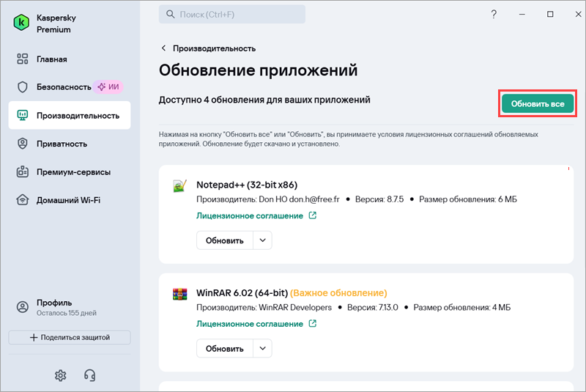Click the WinRAR 6.02 (64-bit) title

tap(242, 292)
